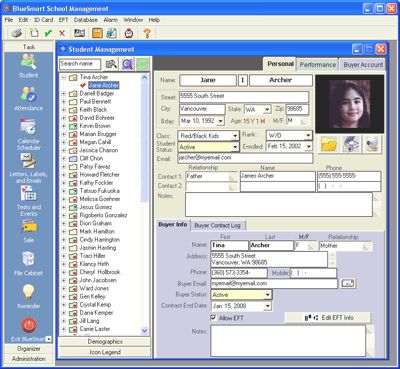
Task: Switch to the Buyer Contact Log tab
Action: (218, 226)
